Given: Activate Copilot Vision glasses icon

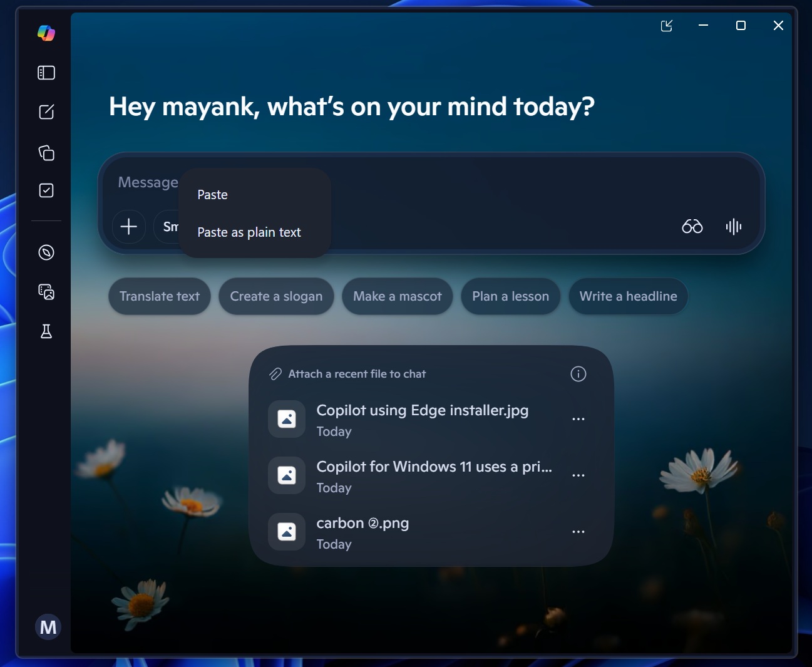Looking at the screenshot, I should coord(692,227).
